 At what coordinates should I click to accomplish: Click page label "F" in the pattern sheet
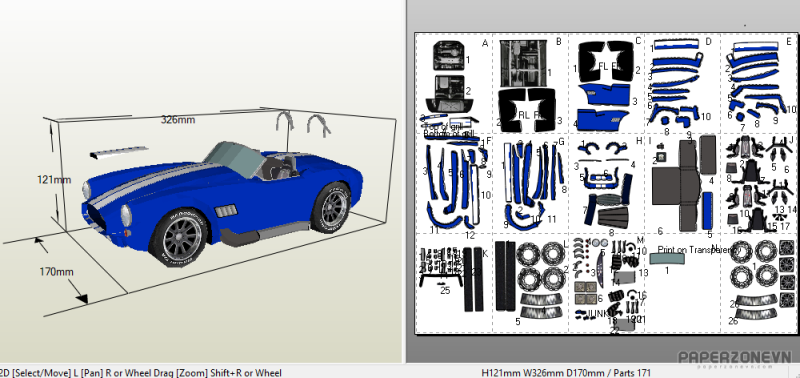pos(488,140)
